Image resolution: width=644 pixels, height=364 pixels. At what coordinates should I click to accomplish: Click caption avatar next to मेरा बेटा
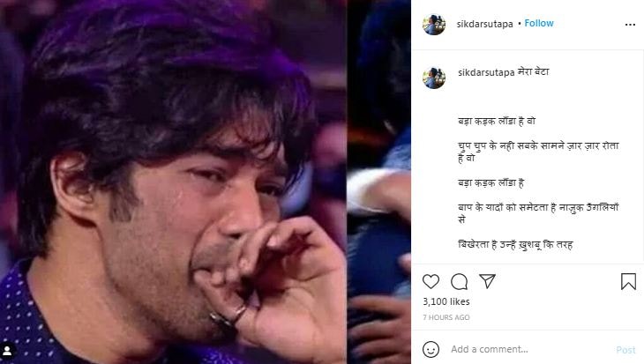(434, 78)
